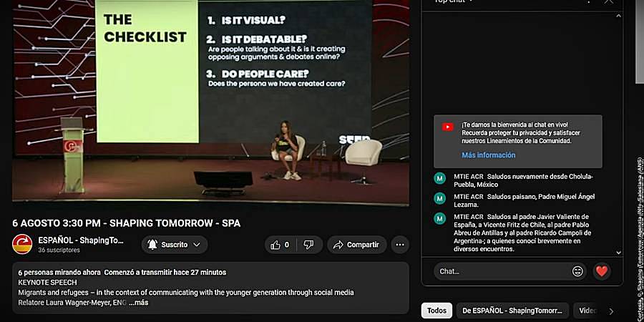Viewport: 644px width, 322px height.
Task: Click the emoji picker icon in the chat box
Action: [x=577, y=271]
